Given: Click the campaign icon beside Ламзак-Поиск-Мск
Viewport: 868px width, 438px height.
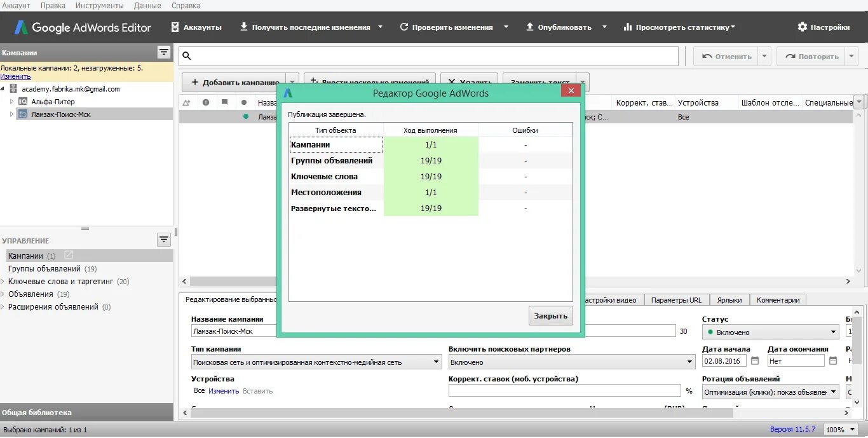Looking at the screenshot, I should point(24,114).
